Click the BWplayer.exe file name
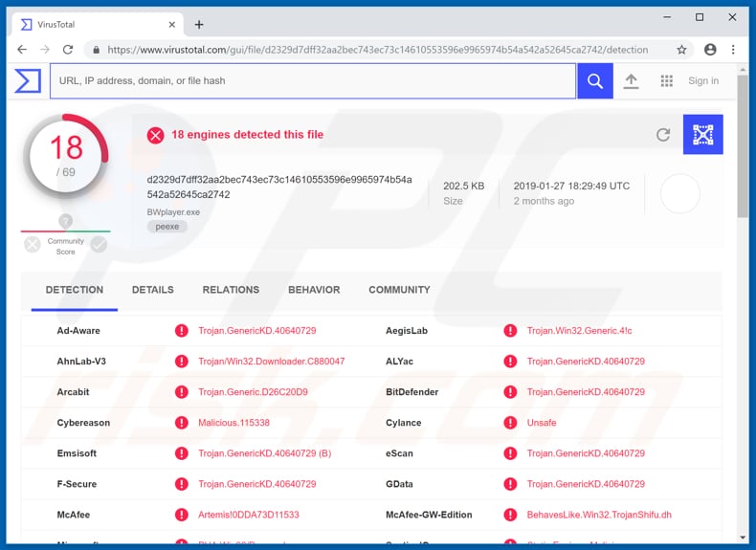This screenshot has width=756, height=550. tap(173, 212)
